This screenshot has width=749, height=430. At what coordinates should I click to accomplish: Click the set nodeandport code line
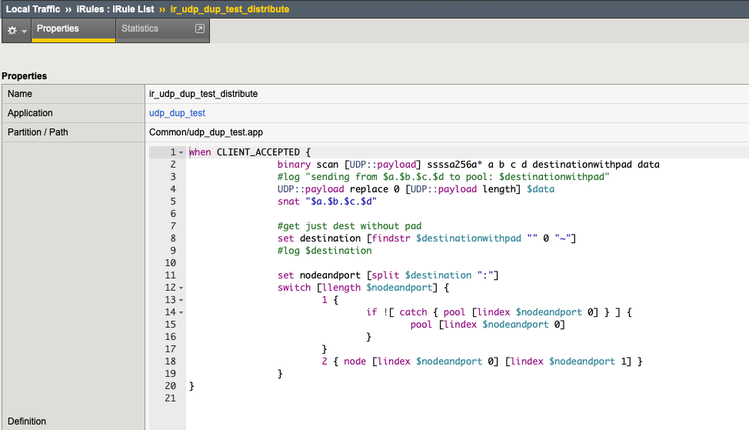pyautogui.click(x=390, y=275)
